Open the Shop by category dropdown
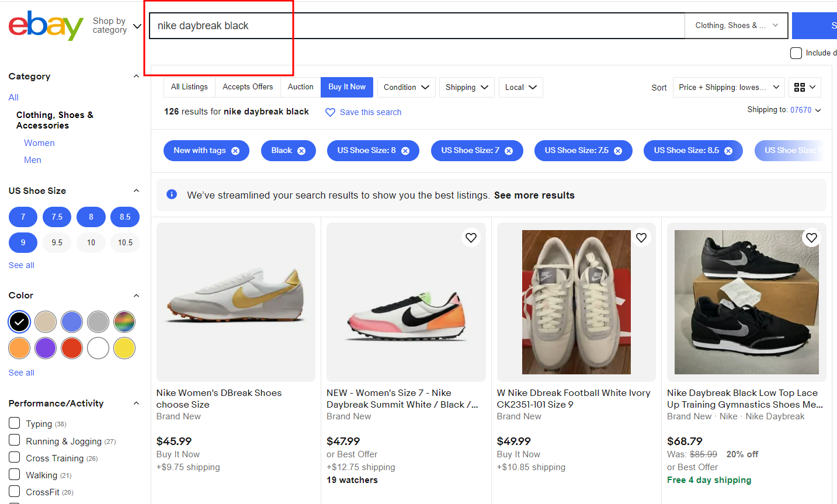 [117, 26]
